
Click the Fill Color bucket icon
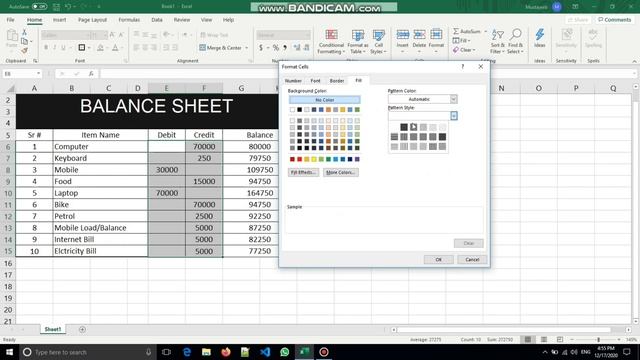point(100,48)
